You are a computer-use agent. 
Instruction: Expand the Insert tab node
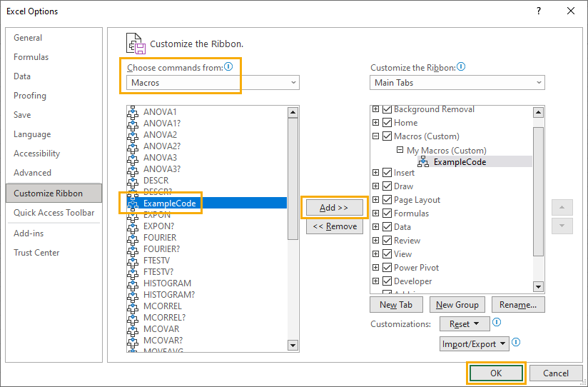(x=376, y=173)
